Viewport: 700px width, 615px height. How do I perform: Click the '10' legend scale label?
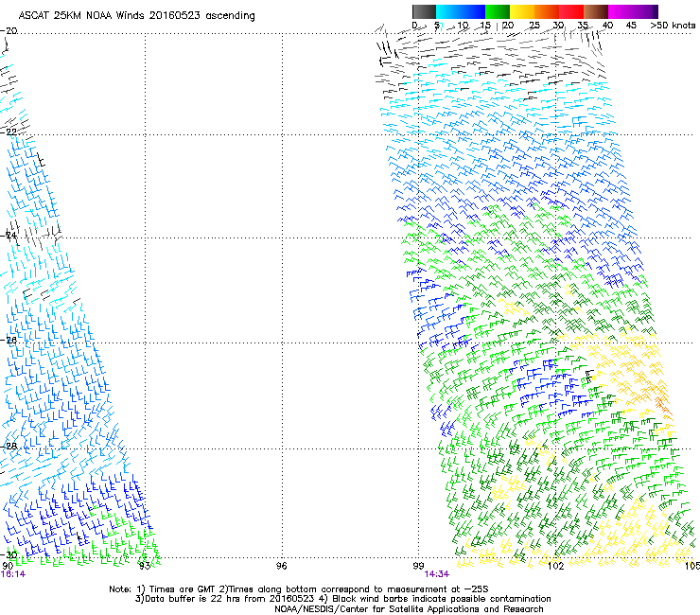(x=463, y=26)
